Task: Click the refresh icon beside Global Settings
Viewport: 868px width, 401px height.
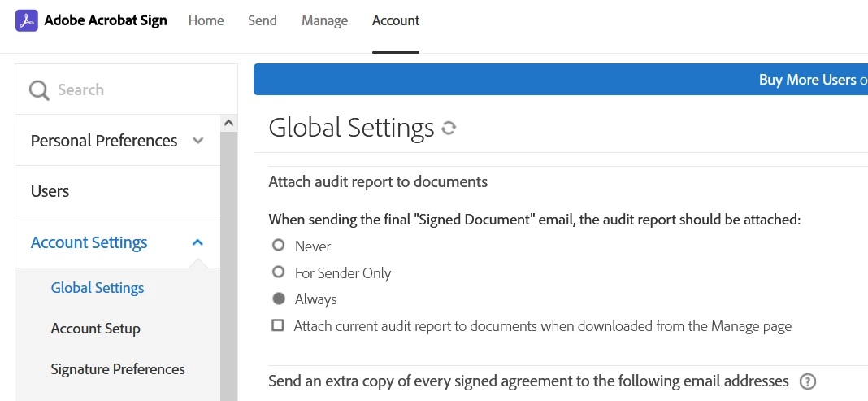Action: pyautogui.click(x=449, y=128)
